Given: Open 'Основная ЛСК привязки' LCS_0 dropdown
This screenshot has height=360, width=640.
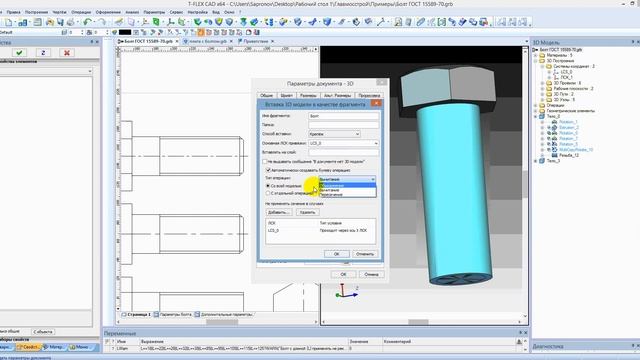Looking at the screenshot, I should pyautogui.click(x=344, y=143).
